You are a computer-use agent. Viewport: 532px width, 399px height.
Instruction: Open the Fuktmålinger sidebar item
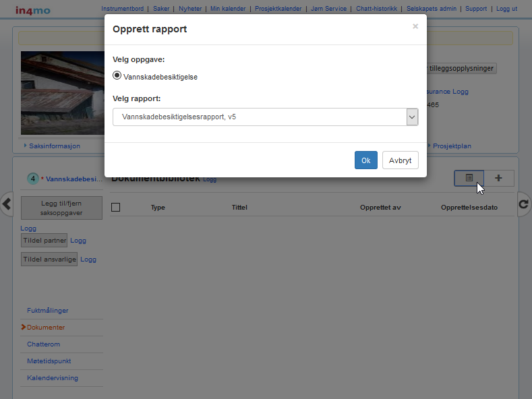[48, 311]
